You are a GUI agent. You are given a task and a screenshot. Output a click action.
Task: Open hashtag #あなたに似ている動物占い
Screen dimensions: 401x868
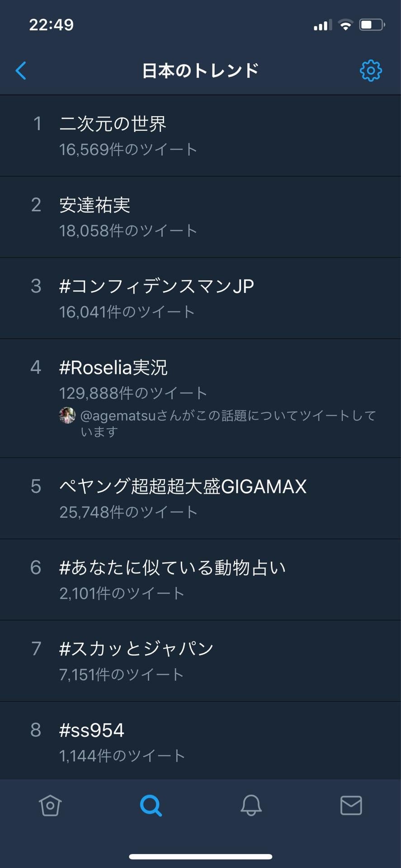(173, 568)
